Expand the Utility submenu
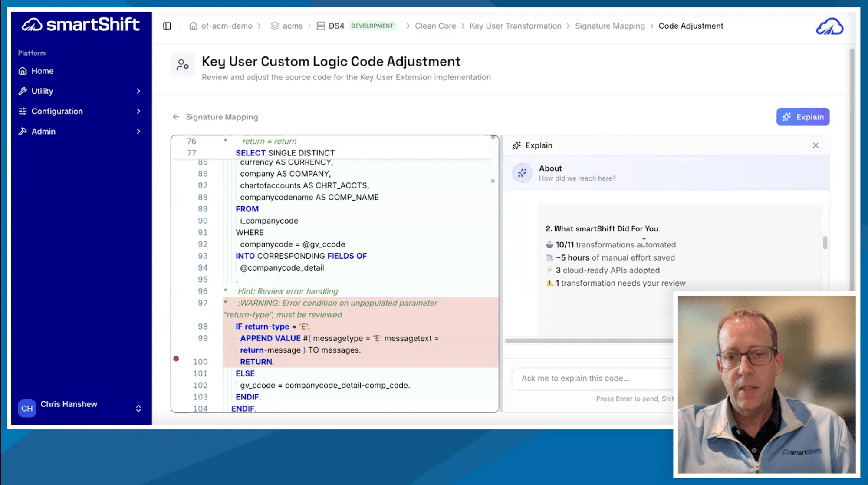 point(138,91)
